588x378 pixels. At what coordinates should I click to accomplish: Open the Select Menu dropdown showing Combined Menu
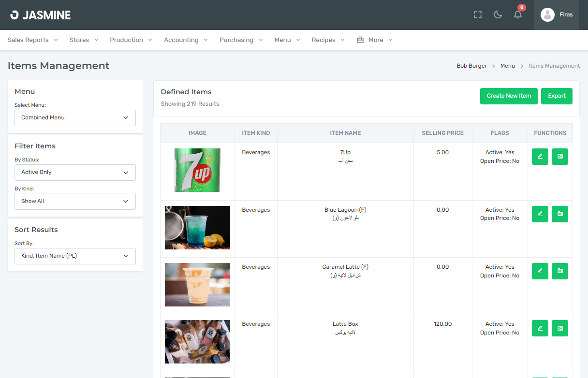(75, 117)
